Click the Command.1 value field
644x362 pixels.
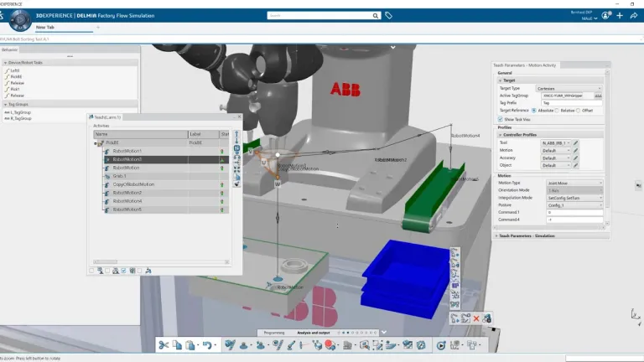click(x=574, y=213)
